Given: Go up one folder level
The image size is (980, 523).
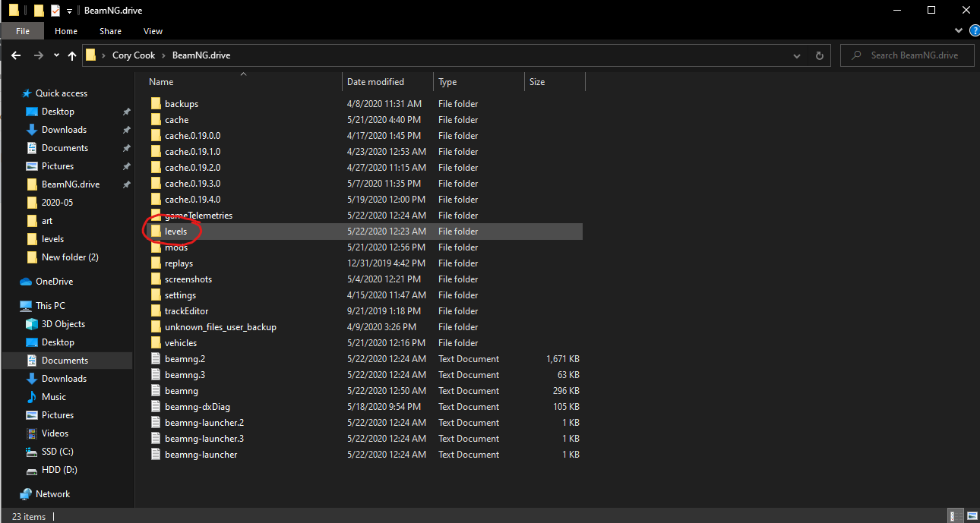Looking at the screenshot, I should (72, 55).
